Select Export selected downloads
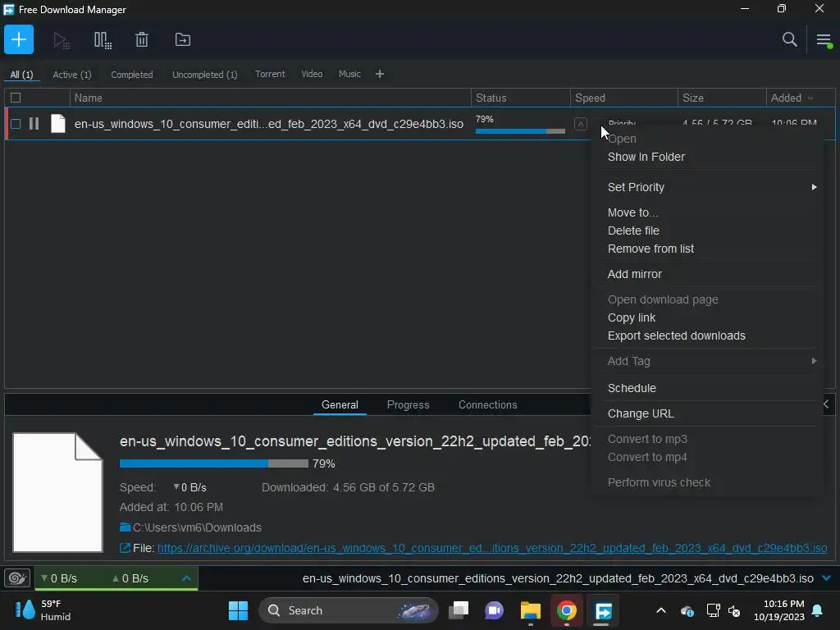Image resolution: width=840 pixels, height=630 pixels. click(676, 336)
